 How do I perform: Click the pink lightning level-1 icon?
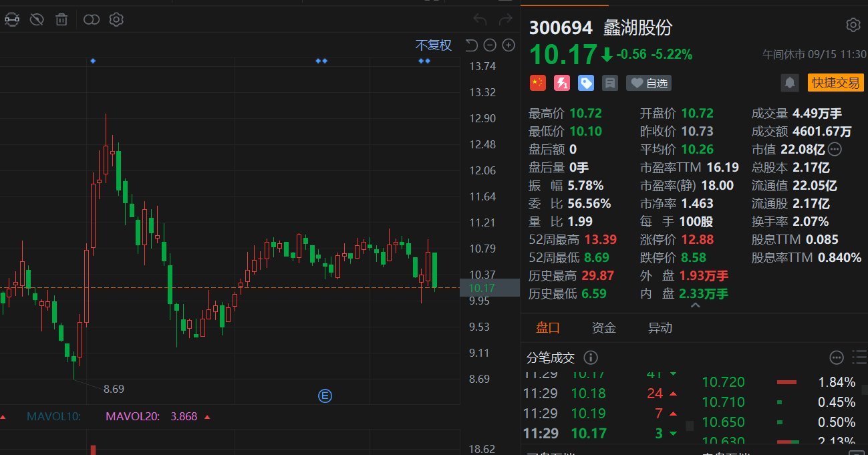[562, 83]
